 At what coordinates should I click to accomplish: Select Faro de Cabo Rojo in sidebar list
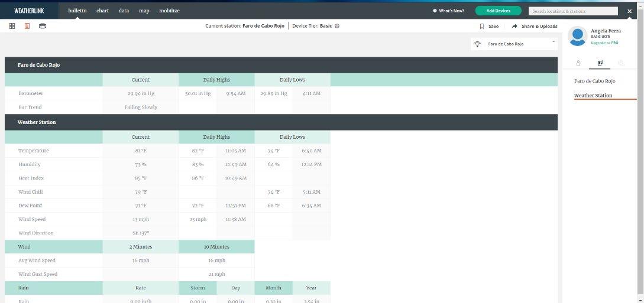[595, 81]
